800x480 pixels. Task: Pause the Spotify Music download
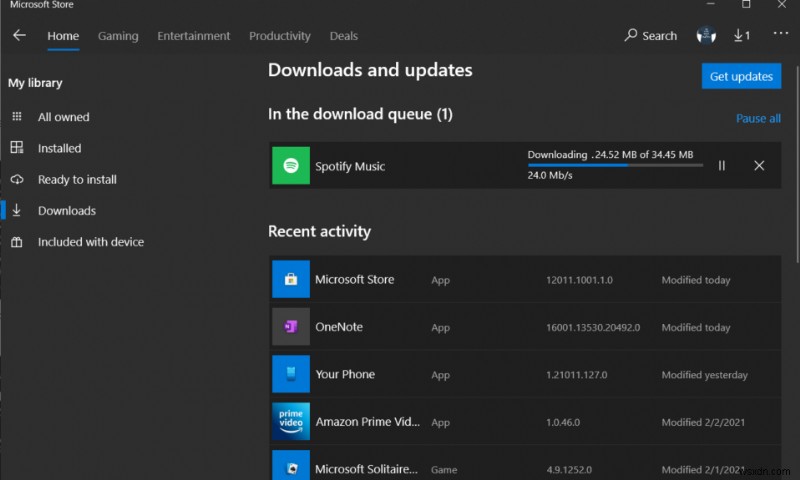point(721,165)
